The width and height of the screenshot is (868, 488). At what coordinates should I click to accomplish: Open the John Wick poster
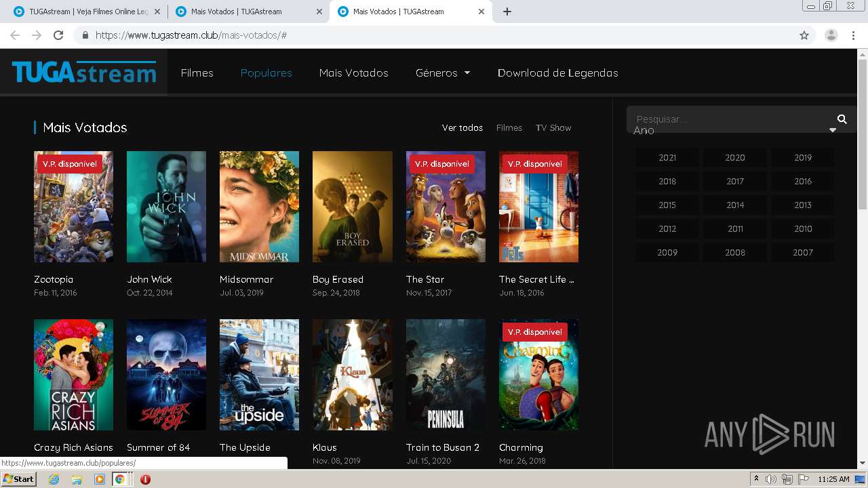point(166,207)
